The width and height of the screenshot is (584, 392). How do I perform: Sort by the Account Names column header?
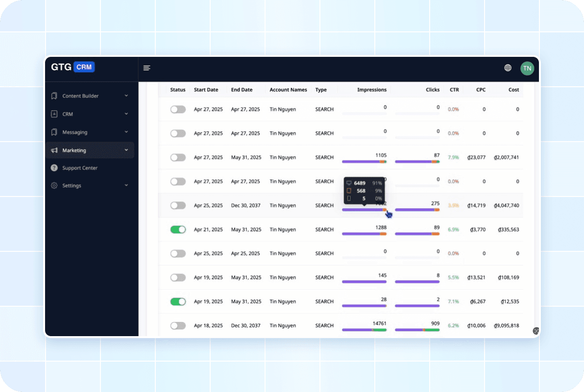point(288,90)
